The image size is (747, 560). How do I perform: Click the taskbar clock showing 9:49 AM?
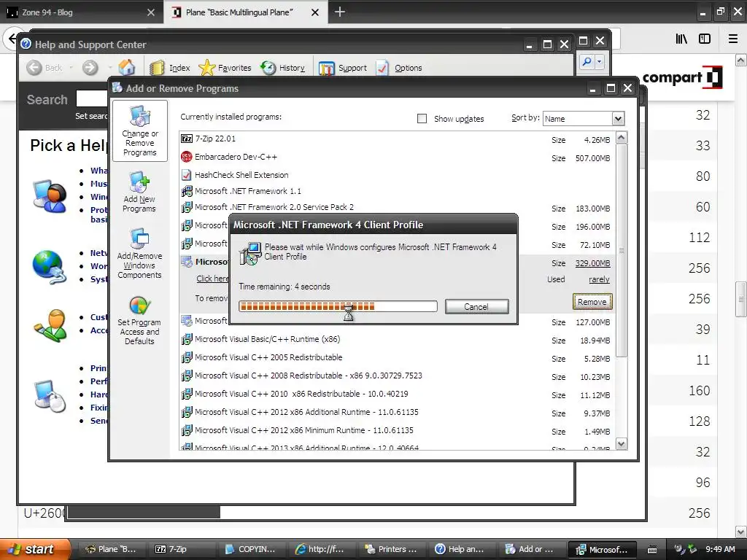(x=720, y=550)
